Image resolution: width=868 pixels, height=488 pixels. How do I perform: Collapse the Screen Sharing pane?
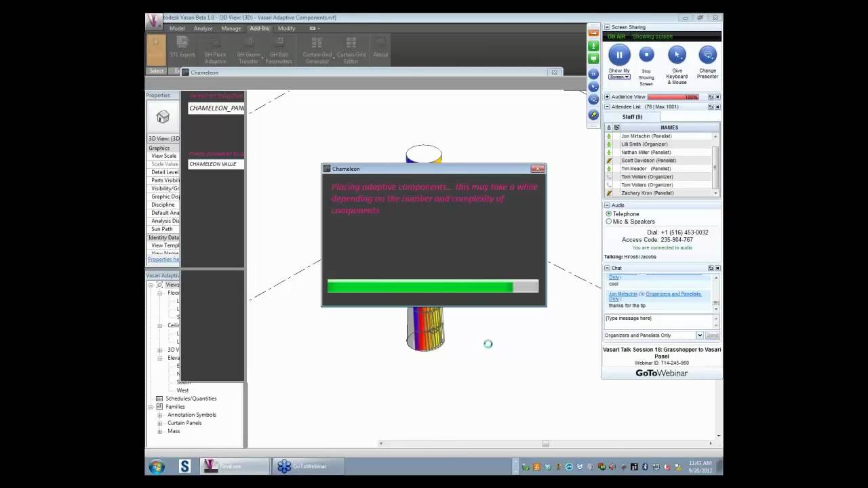tap(607, 27)
